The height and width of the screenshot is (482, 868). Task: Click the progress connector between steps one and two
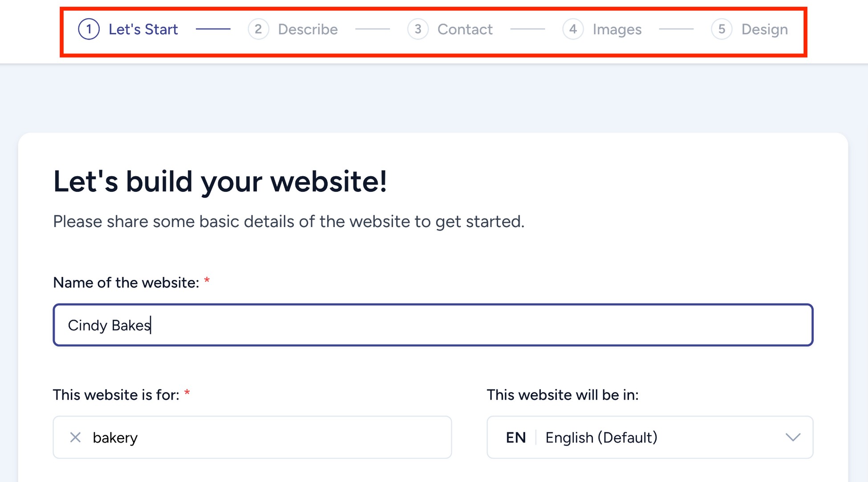point(213,29)
